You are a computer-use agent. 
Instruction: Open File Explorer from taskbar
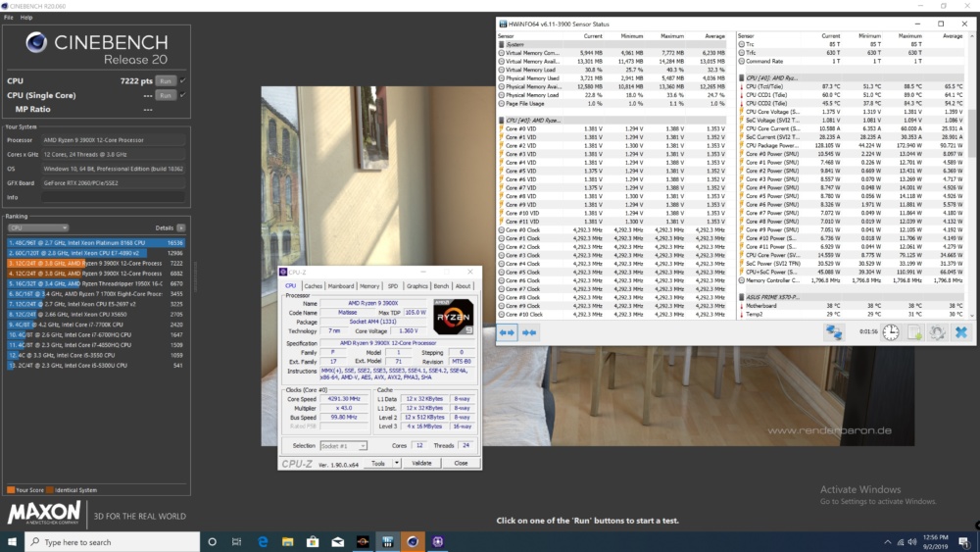point(287,542)
